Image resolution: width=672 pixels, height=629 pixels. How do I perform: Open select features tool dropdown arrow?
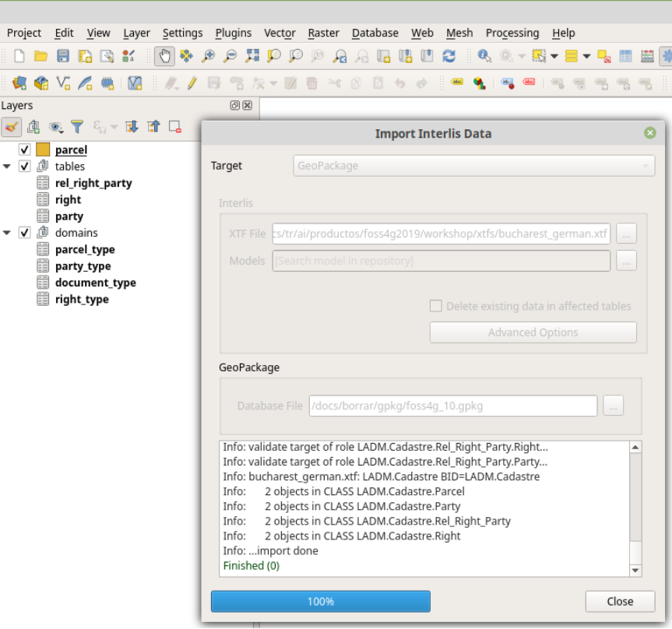(x=554, y=56)
